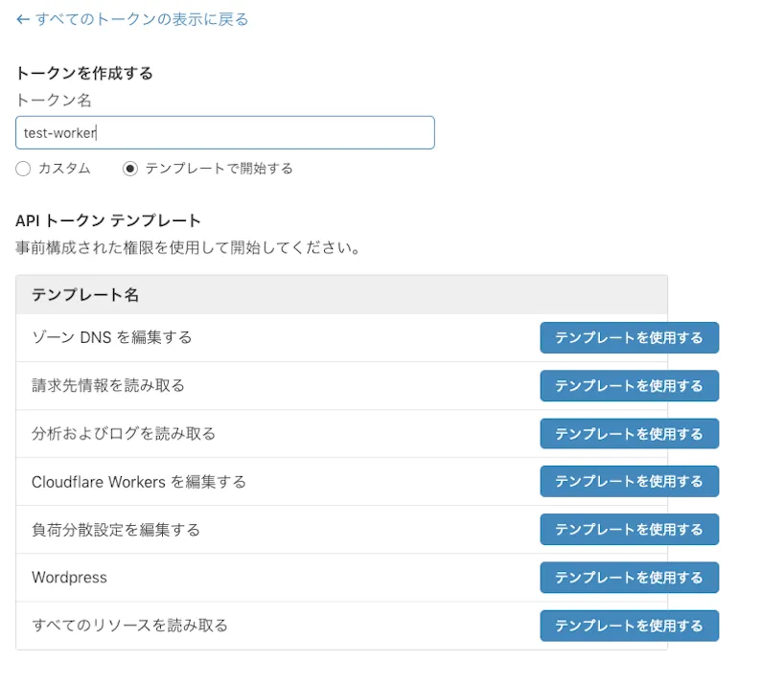Use the 請求先情報を読み取る template
This screenshot has width=784, height=685.
pyautogui.click(x=629, y=385)
